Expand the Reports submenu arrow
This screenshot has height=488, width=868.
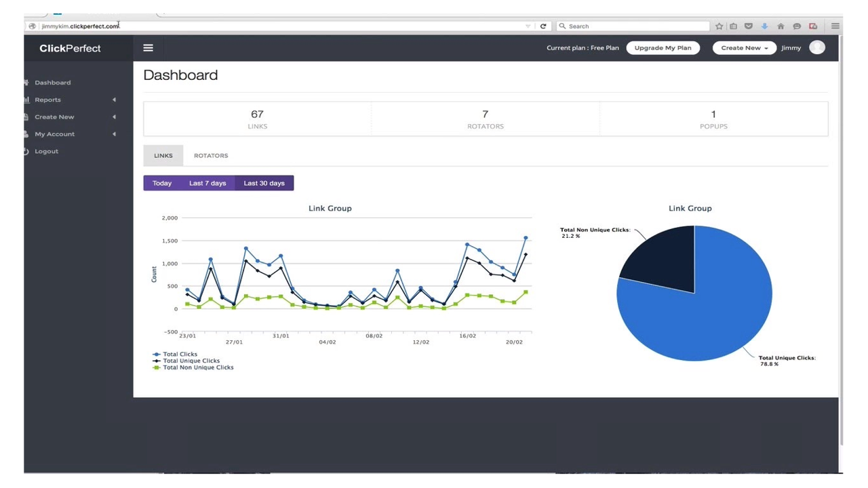click(x=114, y=100)
